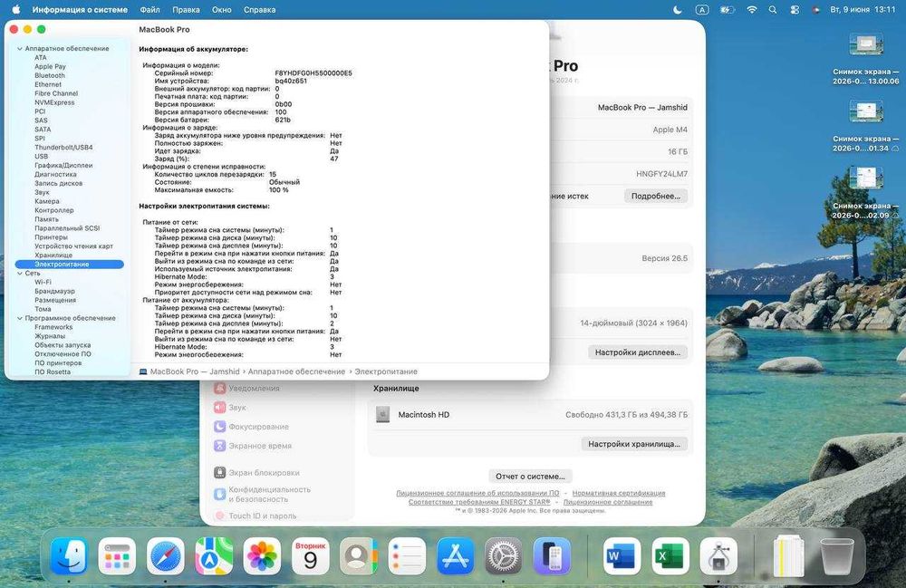The height and width of the screenshot is (588, 906).
Task: Select Графика/Дисплеи in the sidebar
Action: pos(63,165)
